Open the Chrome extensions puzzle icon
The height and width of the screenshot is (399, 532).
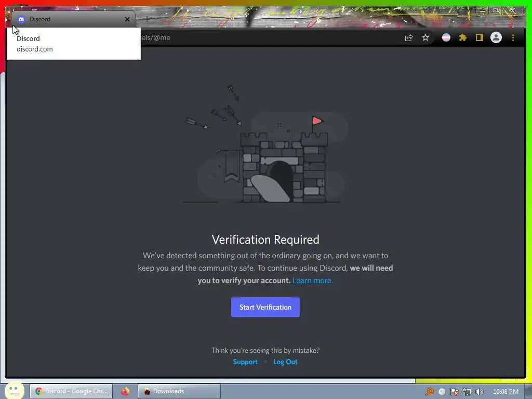click(463, 37)
